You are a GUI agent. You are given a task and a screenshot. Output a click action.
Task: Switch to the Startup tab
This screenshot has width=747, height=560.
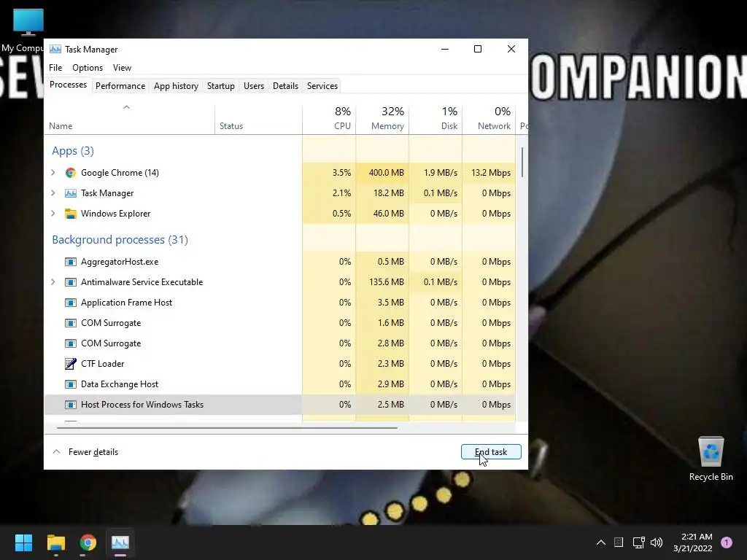[x=220, y=86]
